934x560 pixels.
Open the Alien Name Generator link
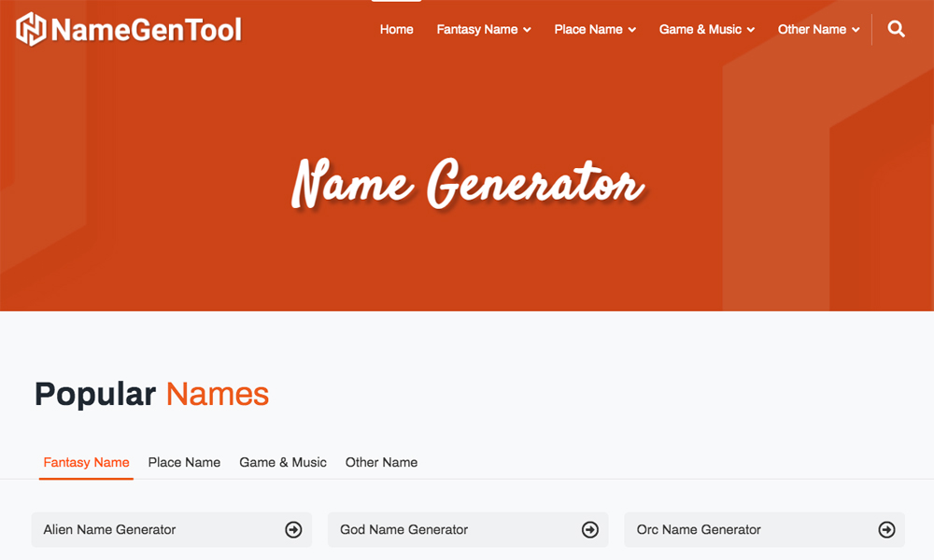tap(110, 530)
